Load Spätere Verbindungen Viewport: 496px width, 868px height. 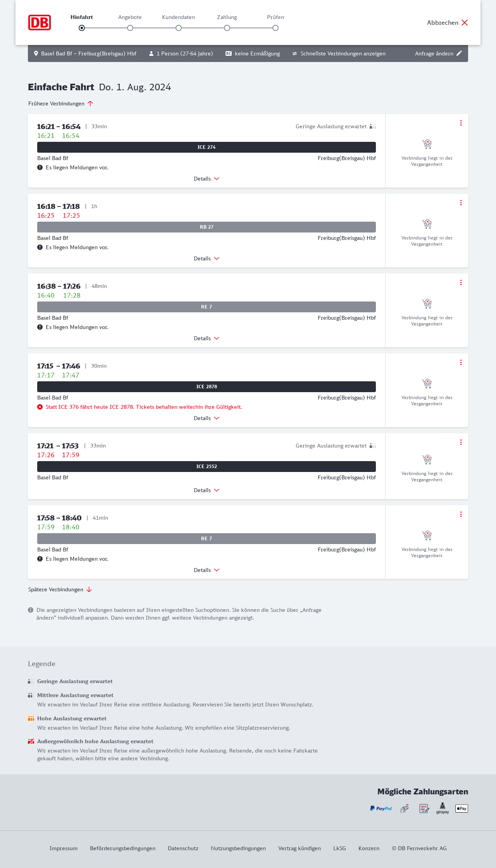[x=60, y=589]
